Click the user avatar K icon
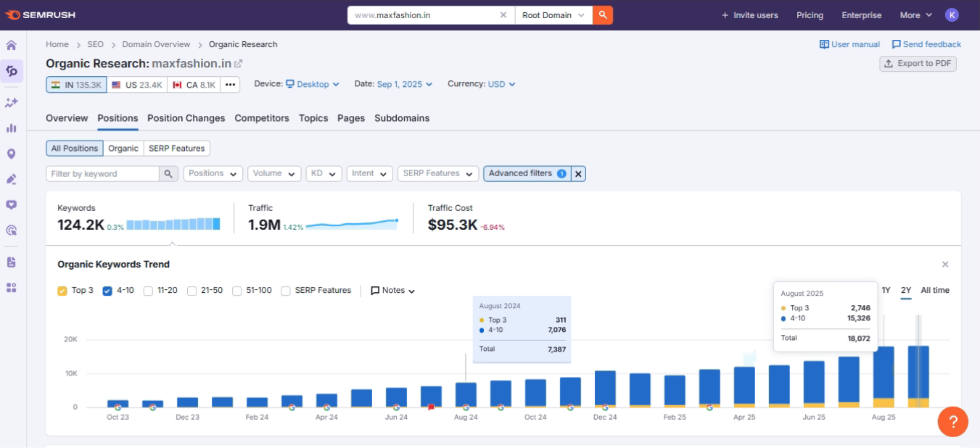The width and height of the screenshot is (980, 448). [952, 15]
